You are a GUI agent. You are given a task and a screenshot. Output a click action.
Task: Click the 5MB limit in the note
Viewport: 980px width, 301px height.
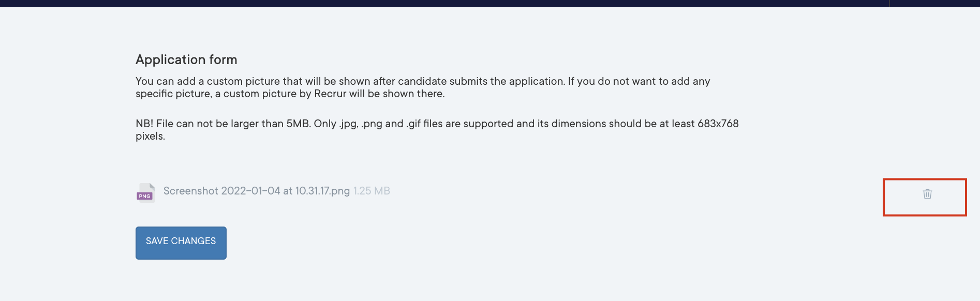coord(298,124)
